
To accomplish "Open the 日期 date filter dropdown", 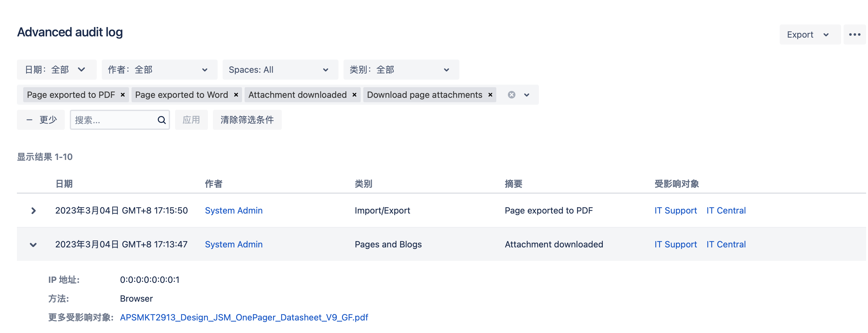I will [x=56, y=70].
